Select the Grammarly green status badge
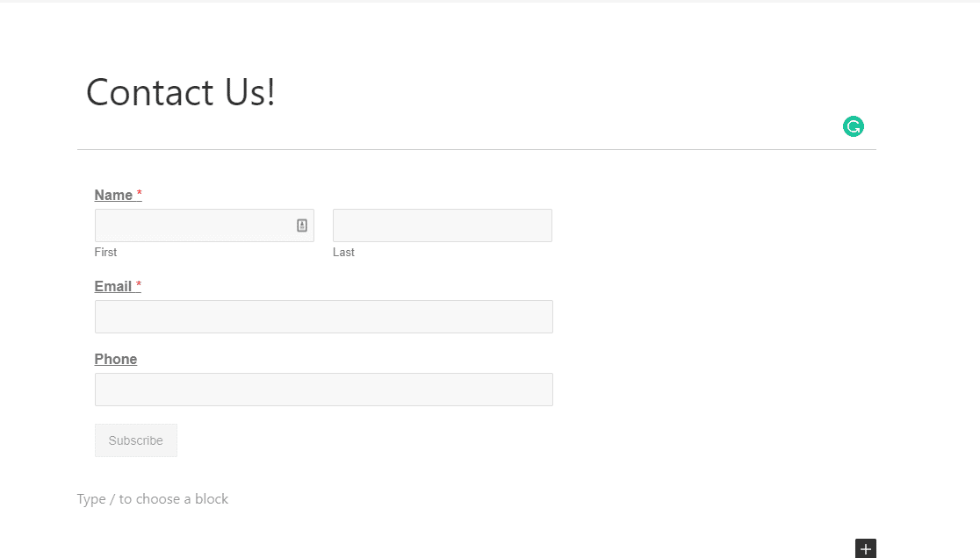980x558 pixels. click(853, 125)
